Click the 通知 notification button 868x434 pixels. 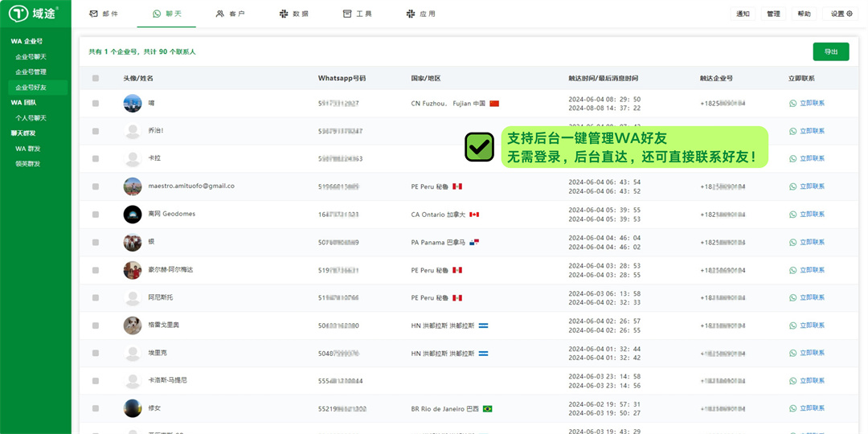(743, 14)
